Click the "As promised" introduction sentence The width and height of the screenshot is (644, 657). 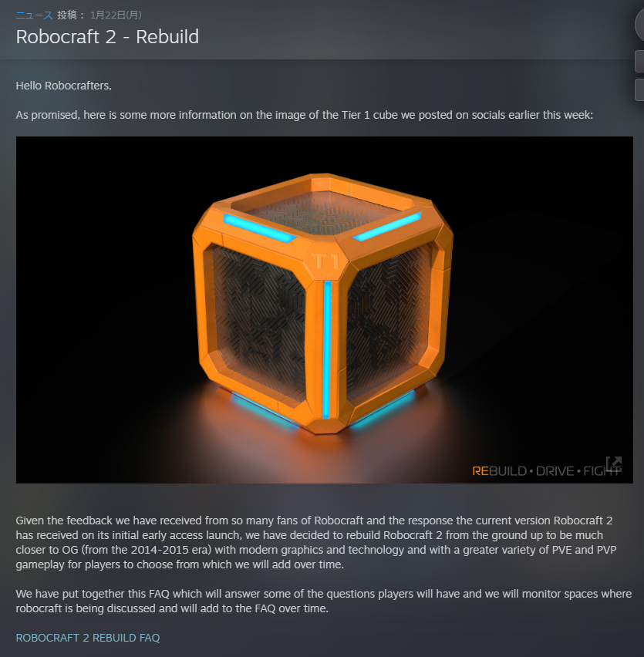[304, 115]
